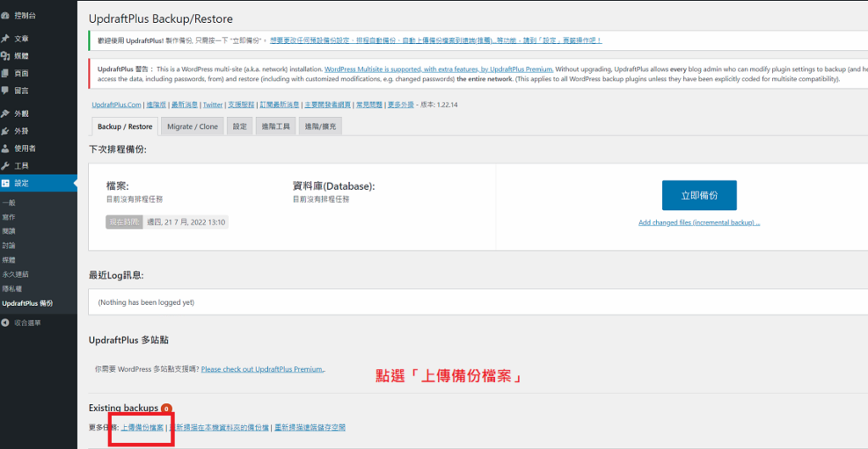
Task: Click Add changed files (incremental backup) link
Action: click(698, 223)
